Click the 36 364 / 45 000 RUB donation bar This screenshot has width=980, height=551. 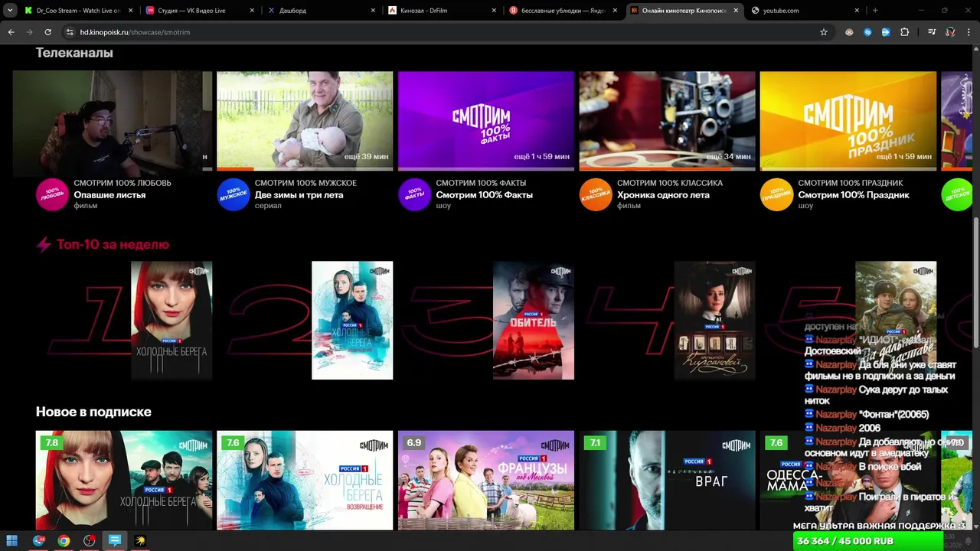click(x=867, y=541)
